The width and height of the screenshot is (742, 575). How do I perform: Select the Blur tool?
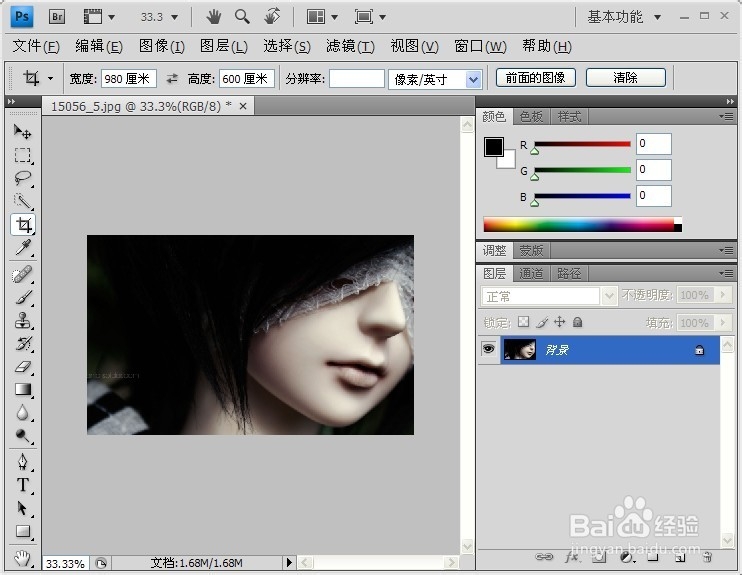point(22,413)
